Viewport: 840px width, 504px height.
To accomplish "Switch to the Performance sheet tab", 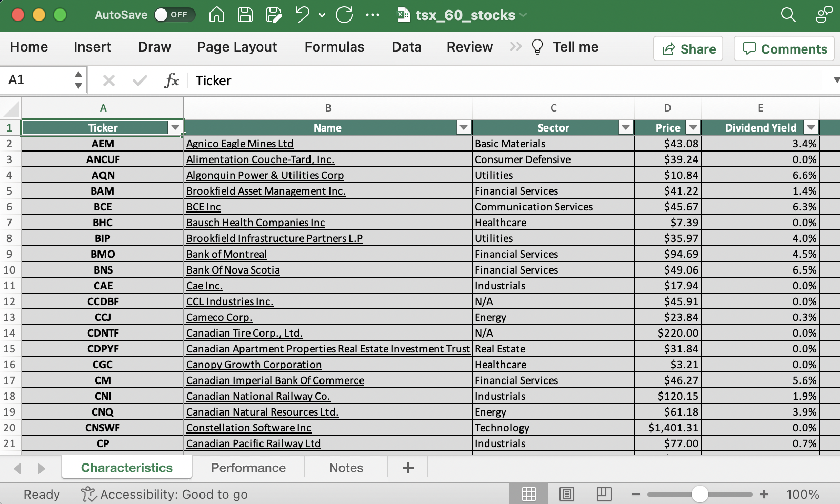I will click(248, 468).
